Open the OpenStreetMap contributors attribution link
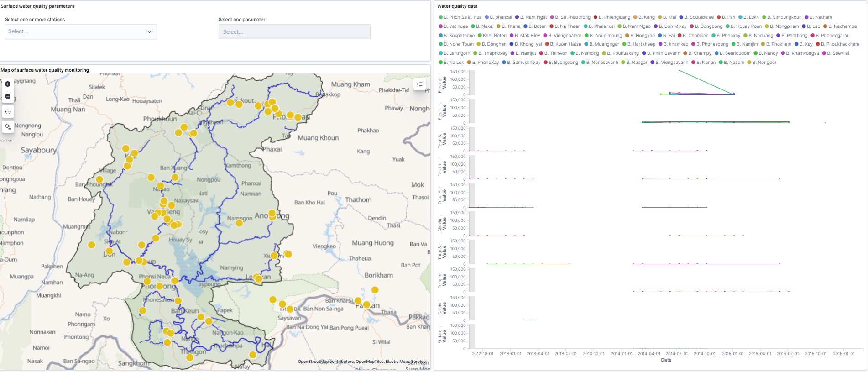Viewport: 868px width, 372px height. pos(325,362)
